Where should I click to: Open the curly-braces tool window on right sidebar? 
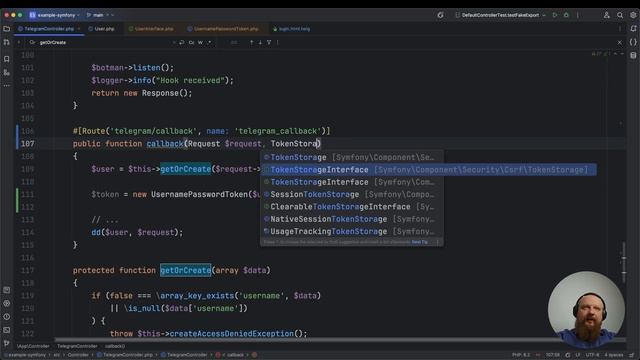633,42
